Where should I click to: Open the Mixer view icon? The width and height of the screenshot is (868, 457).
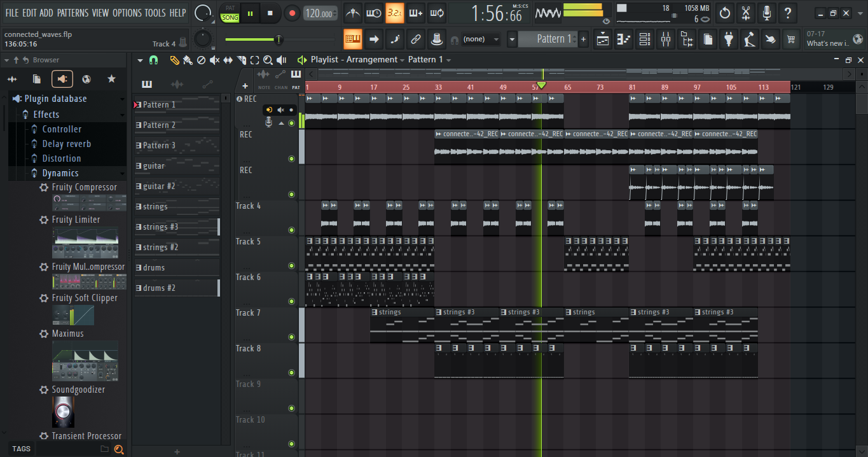(x=666, y=39)
